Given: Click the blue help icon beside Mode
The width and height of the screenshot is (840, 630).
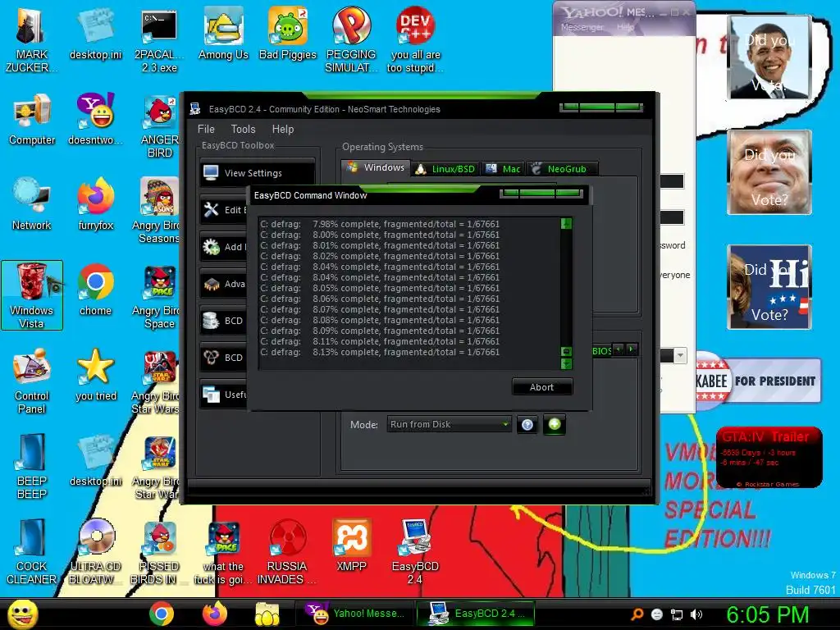Looking at the screenshot, I should pyautogui.click(x=527, y=425).
